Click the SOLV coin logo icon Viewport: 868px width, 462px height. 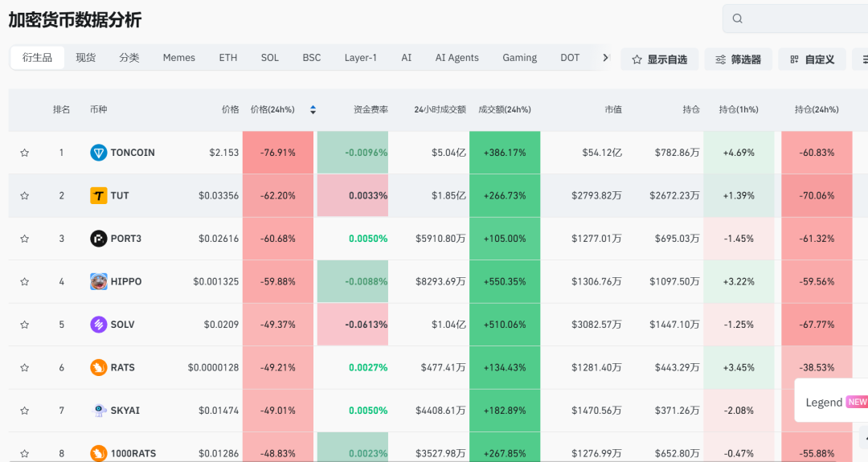point(98,325)
